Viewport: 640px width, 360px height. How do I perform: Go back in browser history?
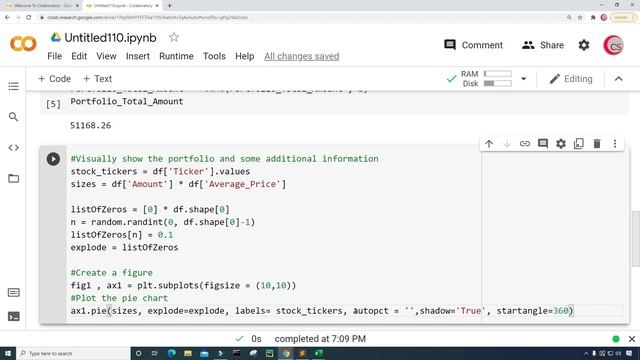tap(7, 18)
